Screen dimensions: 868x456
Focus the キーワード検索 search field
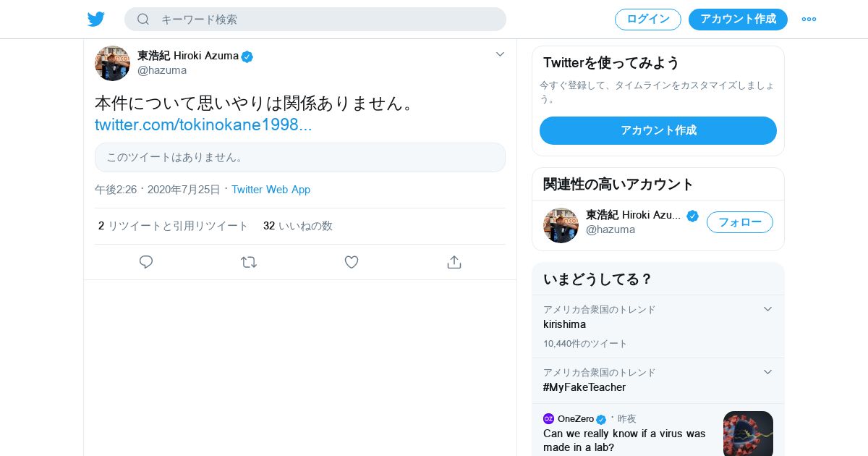pyautogui.click(x=325, y=20)
